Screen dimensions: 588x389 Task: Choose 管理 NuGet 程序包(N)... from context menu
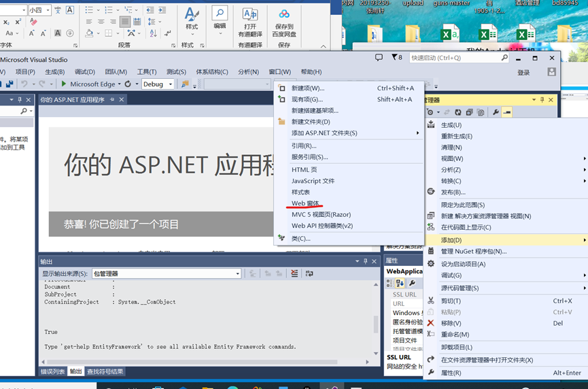[506, 252]
